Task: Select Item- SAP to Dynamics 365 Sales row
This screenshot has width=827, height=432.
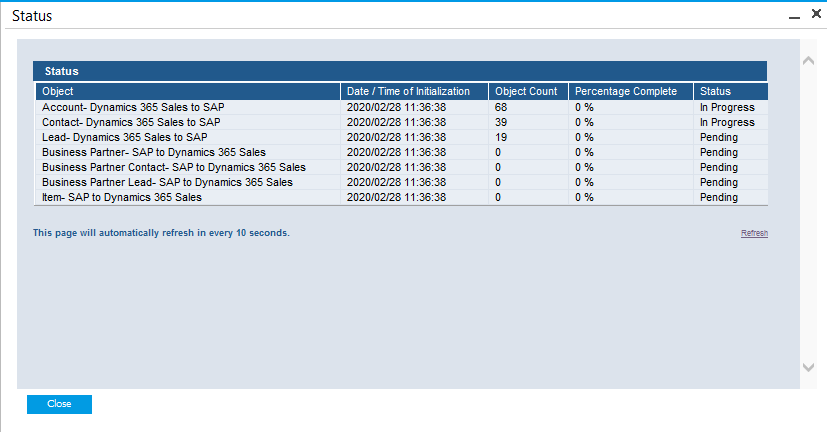Action: pos(122,197)
